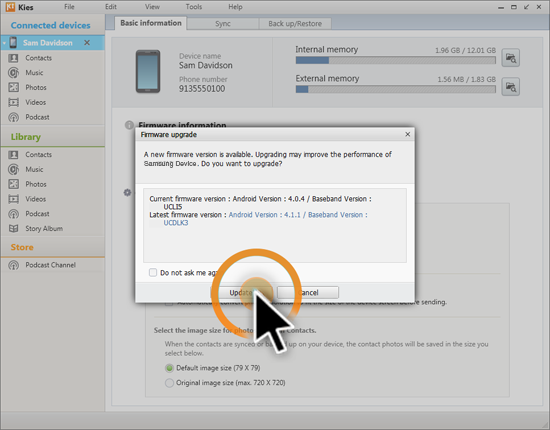Image resolution: width=550 pixels, height=430 pixels.
Task: Click the Update button in firmware dialog
Action: pos(241,293)
